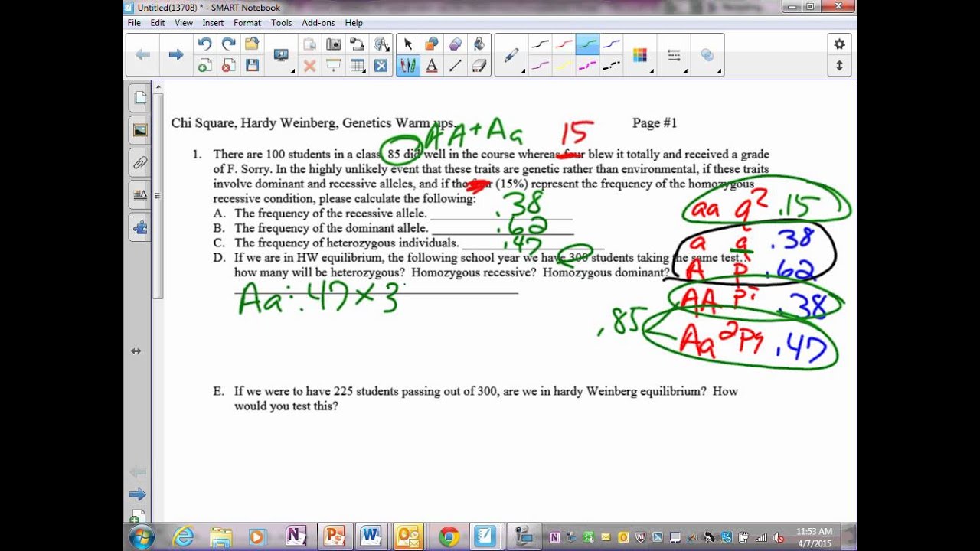
Task: Choose the black dashed pen style
Action: tap(611, 66)
